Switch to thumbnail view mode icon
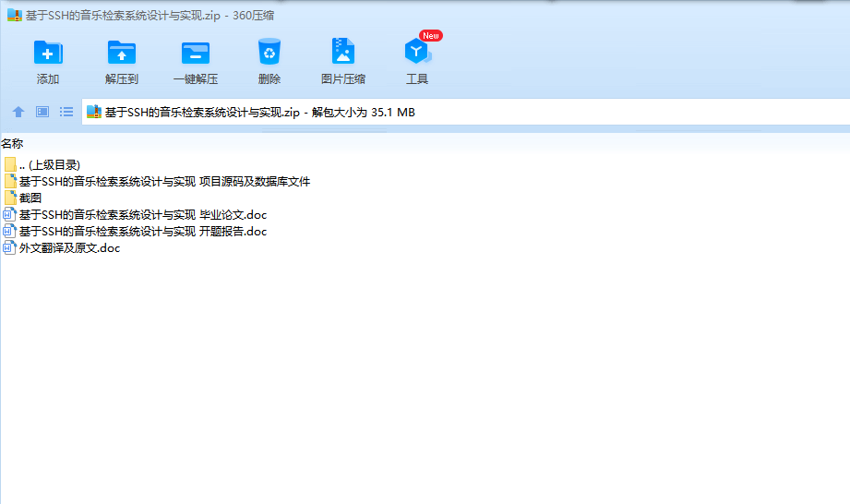The width and height of the screenshot is (850, 504). 42,112
